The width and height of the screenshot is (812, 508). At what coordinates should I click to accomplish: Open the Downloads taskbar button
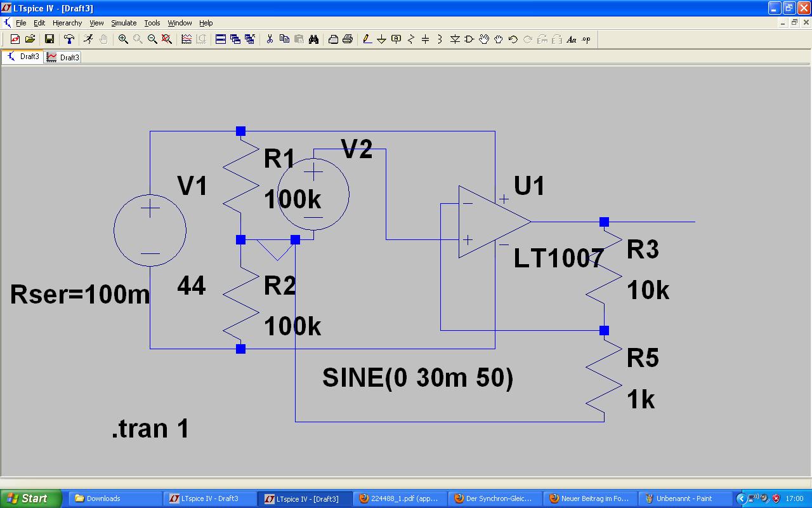[115, 498]
